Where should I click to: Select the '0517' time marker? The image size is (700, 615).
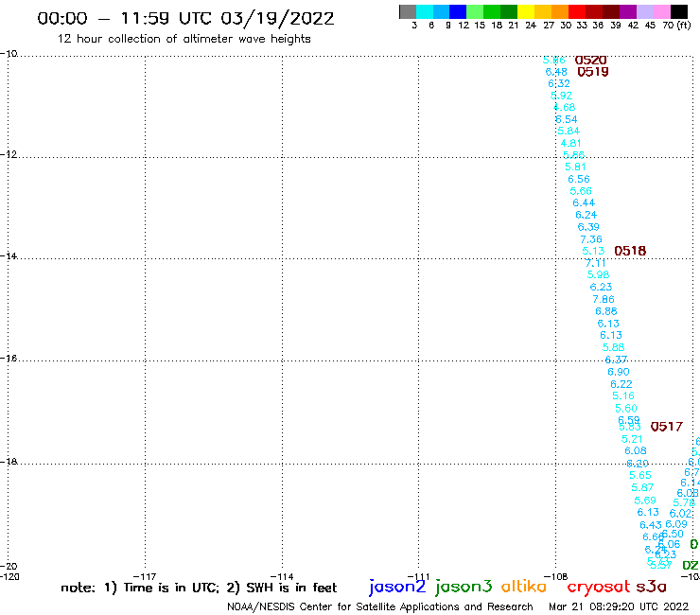667,427
